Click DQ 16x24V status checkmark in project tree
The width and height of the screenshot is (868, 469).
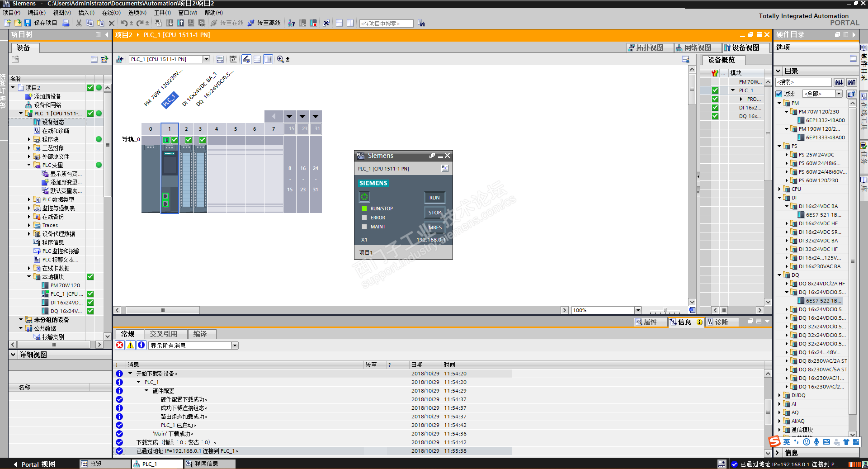click(x=90, y=311)
